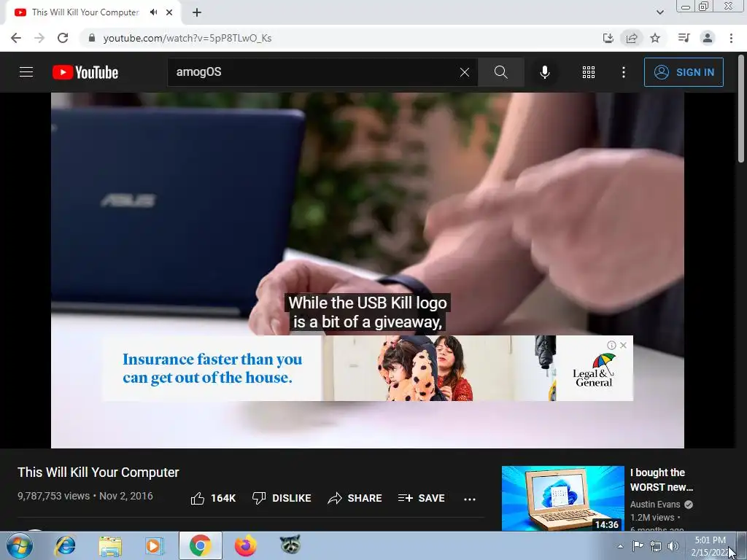Viewport: 747px width, 560px height.
Task: Bookmark this tab with the star icon
Action: click(655, 38)
